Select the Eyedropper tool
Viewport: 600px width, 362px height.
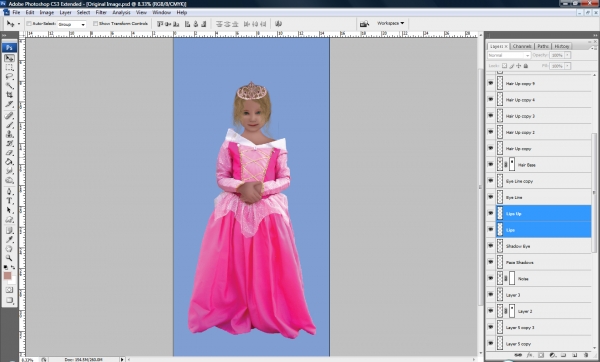point(9,240)
